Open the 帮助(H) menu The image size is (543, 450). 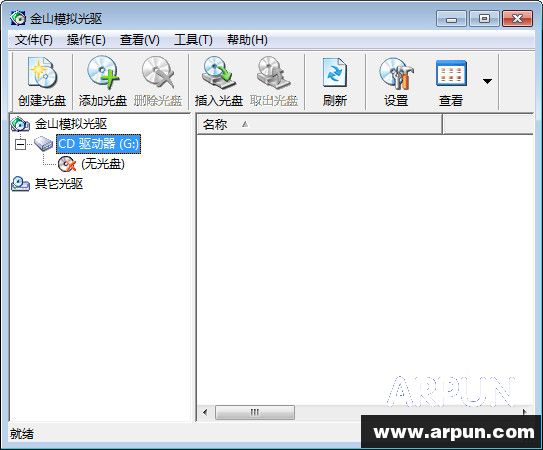coord(247,40)
